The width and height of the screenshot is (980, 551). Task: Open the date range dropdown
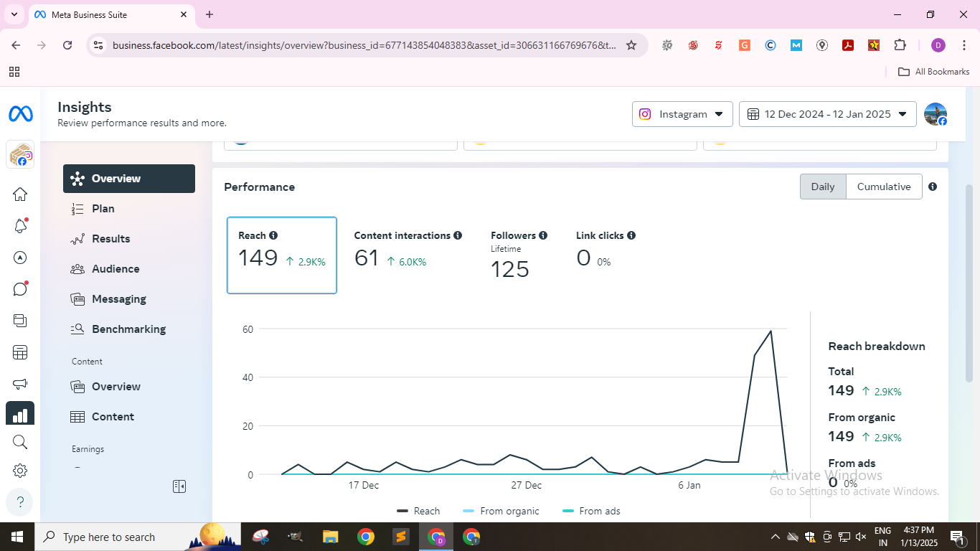tap(827, 114)
